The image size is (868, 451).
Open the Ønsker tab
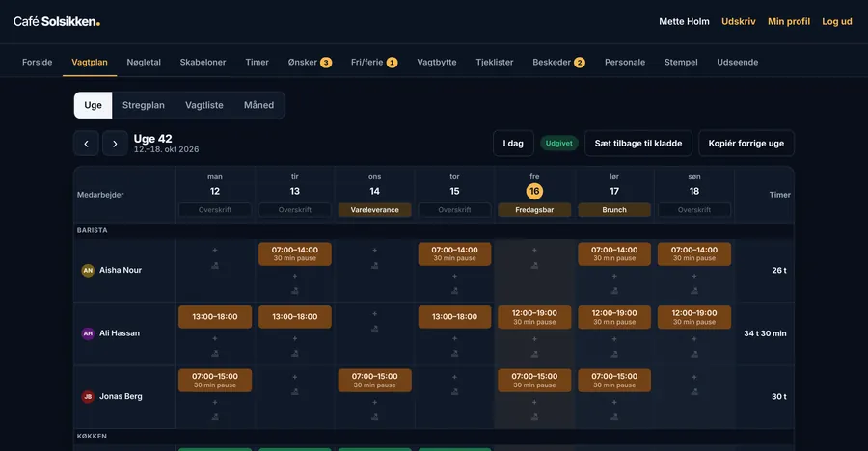click(x=310, y=62)
